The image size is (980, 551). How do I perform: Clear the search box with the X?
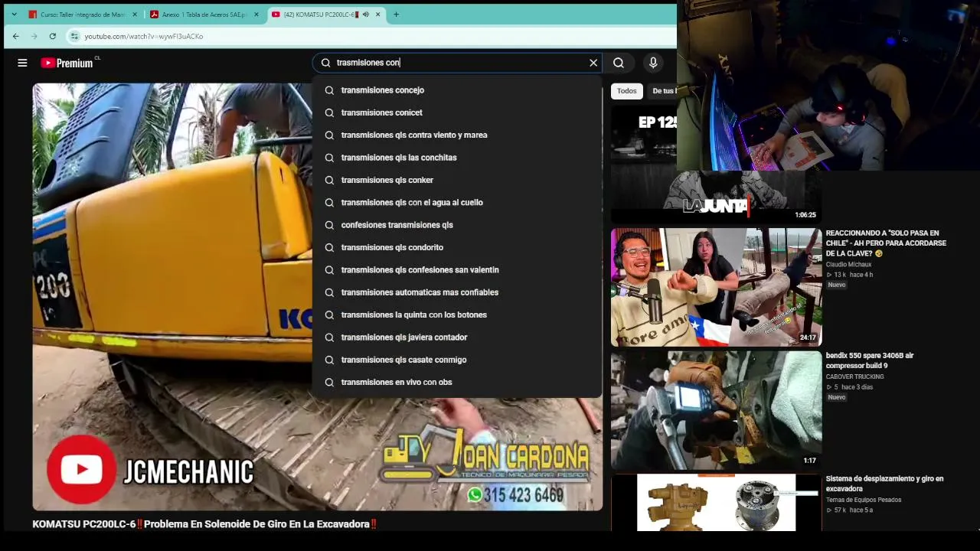(x=593, y=63)
